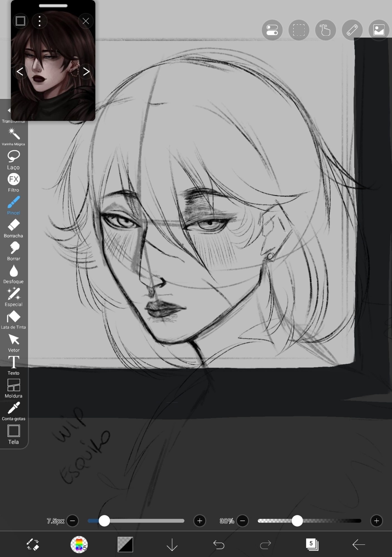Open the Tela canvas menu
Screen dimensions: 392x557
click(13, 434)
